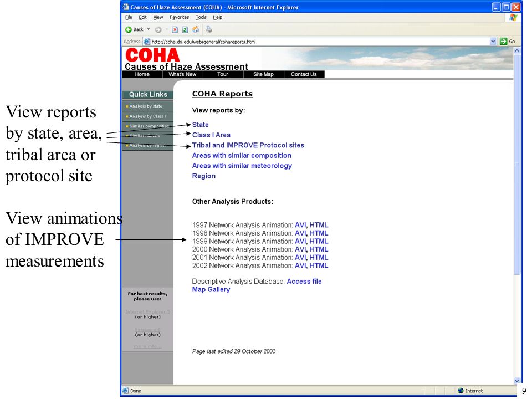Download 2002 Network Analysis Animation AVI
Viewport: 532px width, 399px height.
click(300, 265)
